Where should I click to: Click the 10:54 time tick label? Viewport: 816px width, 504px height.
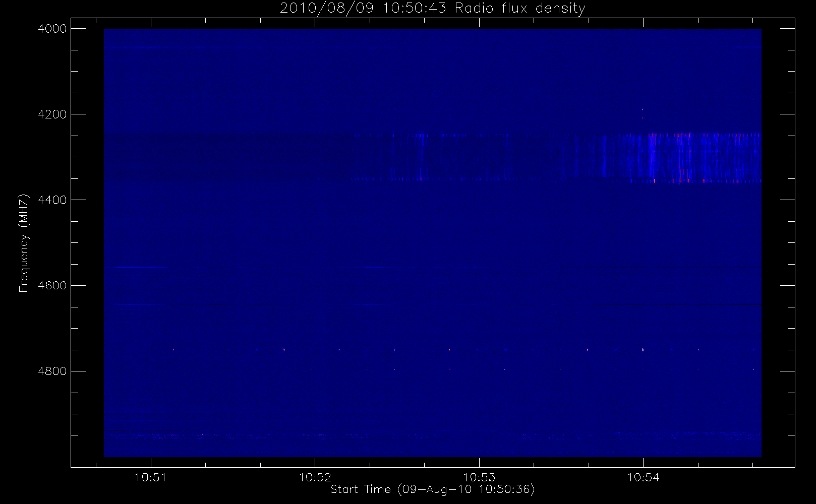pos(643,477)
